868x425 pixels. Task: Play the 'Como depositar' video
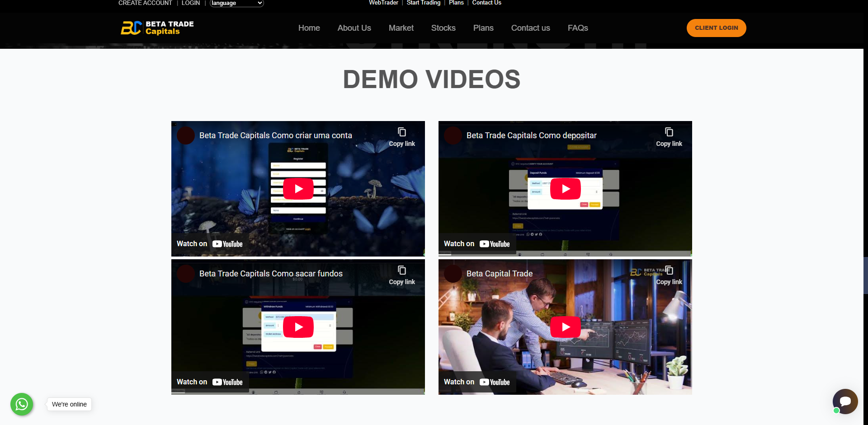click(x=566, y=189)
